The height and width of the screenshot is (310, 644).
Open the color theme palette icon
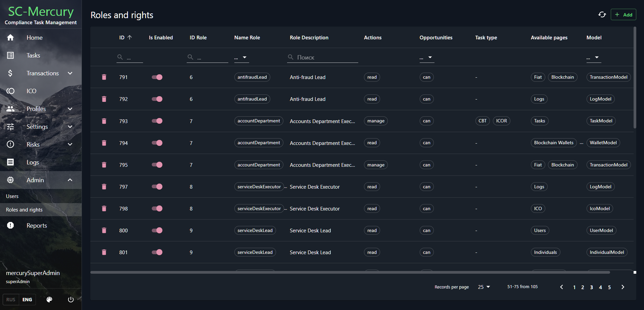(x=49, y=300)
